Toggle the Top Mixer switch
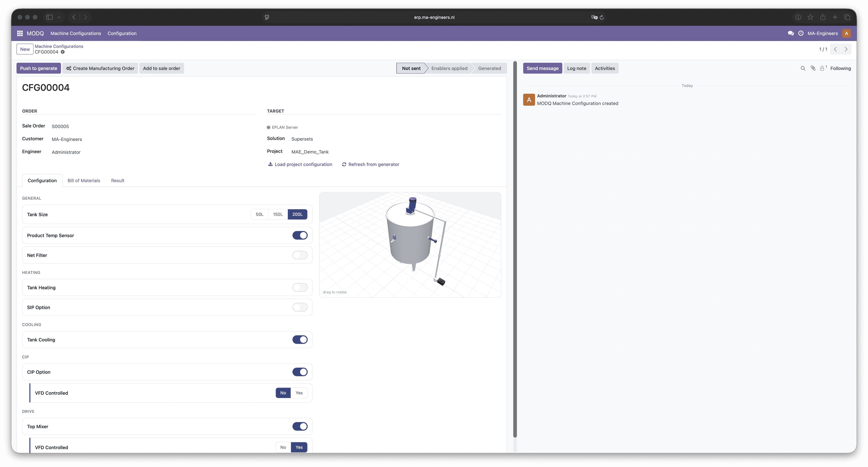This screenshot has height=467, width=868. coord(300,427)
